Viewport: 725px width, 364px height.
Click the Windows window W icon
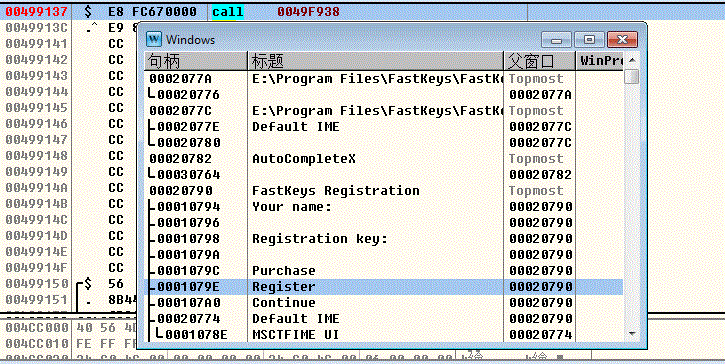coord(154,39)
